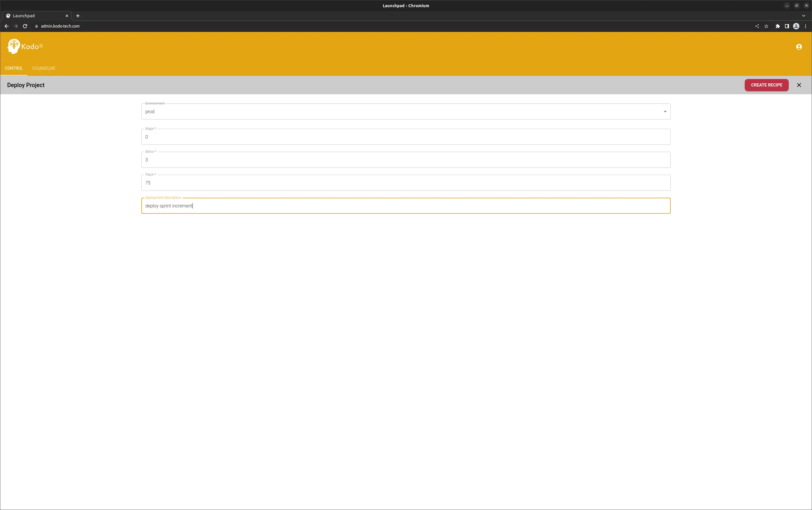Click the Minor version input field
This screenshot has width=812, height=510.
[406, 160]
